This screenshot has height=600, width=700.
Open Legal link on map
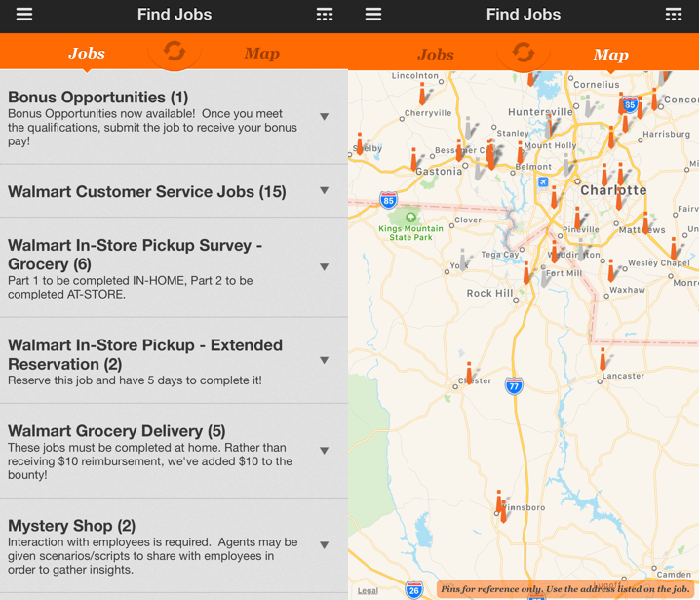coord(368,590)
